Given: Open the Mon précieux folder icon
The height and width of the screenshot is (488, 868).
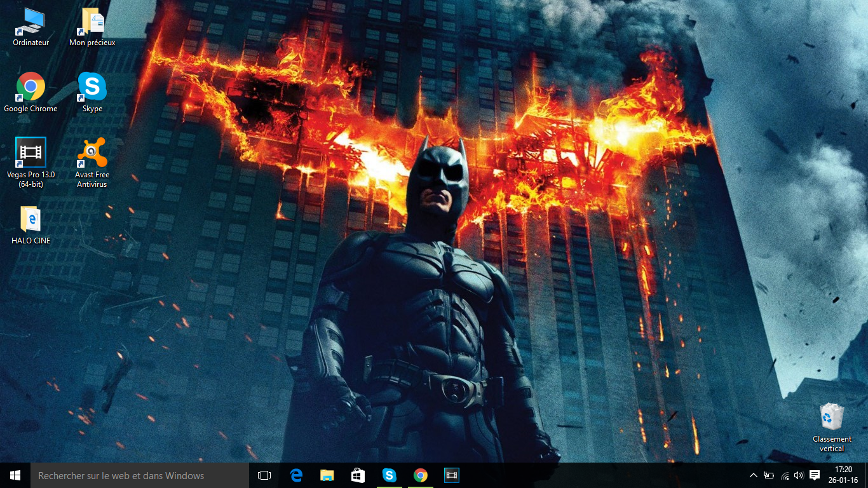Looking at the screenshot, I should point(92,27).
